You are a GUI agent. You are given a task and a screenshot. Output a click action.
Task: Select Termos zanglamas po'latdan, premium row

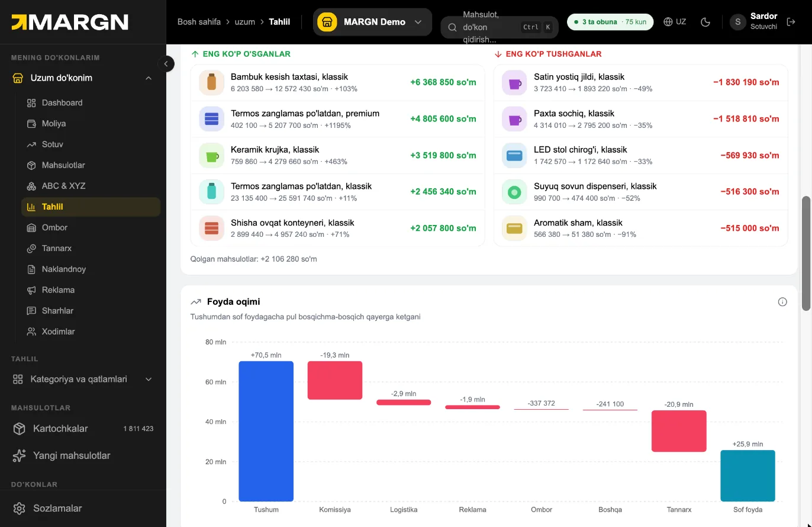coord(337,119)
